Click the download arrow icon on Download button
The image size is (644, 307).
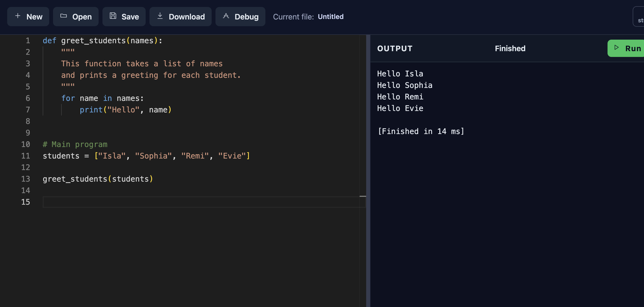point(160,16)
